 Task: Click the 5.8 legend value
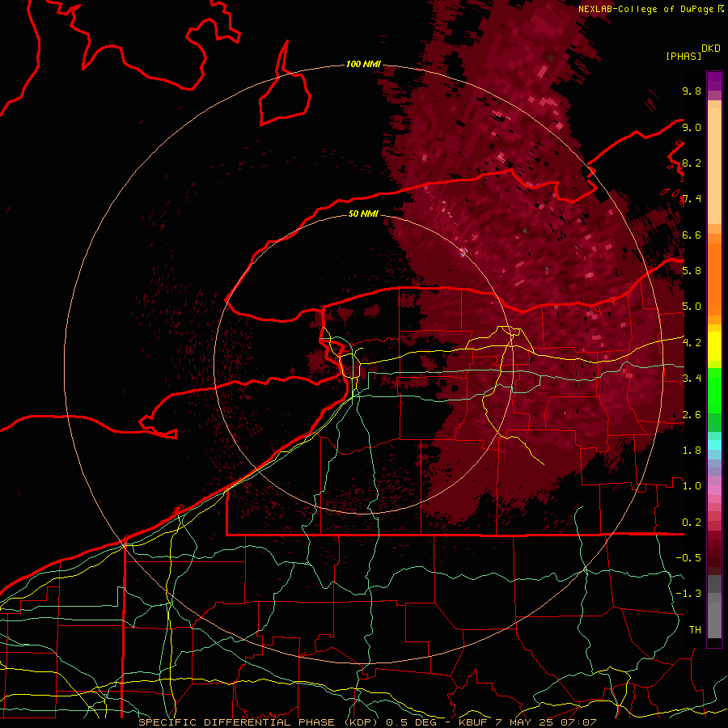[x=692, y=271]
